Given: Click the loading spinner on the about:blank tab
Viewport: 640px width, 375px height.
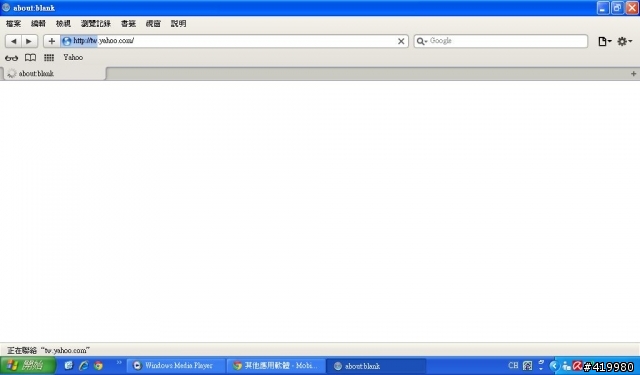Looking at the screenshot, I should click(x=11, y=73).
